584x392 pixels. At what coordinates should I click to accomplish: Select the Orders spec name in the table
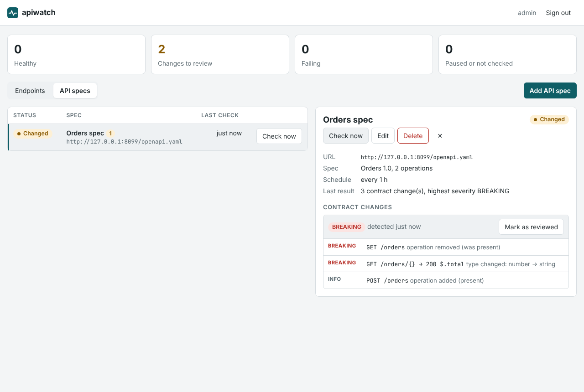tap(85, 133)
